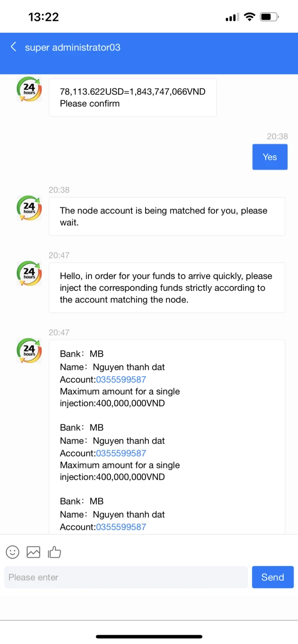Tap the image attachment icon
Viewport: 298px width, 644px height.
pyautogui.click(x=33, y=552)
